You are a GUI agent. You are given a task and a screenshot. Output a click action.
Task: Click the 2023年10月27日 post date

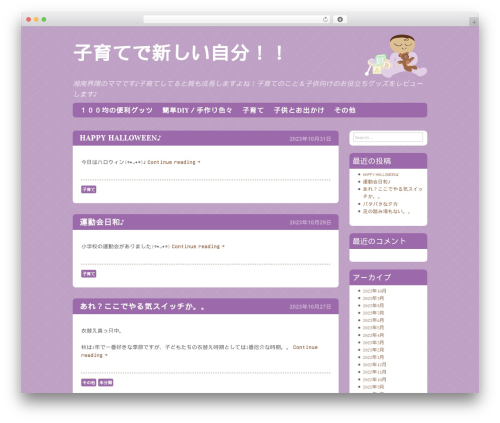pyautogui.click(x=310, y=307)
